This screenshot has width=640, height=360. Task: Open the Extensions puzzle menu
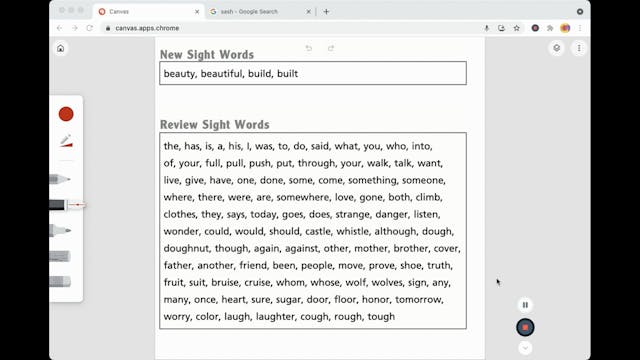(x=550, y=28)
